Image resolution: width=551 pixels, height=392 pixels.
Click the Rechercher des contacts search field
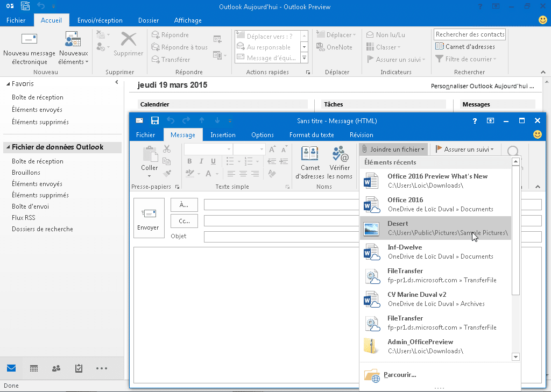click(x=470, y=34)
